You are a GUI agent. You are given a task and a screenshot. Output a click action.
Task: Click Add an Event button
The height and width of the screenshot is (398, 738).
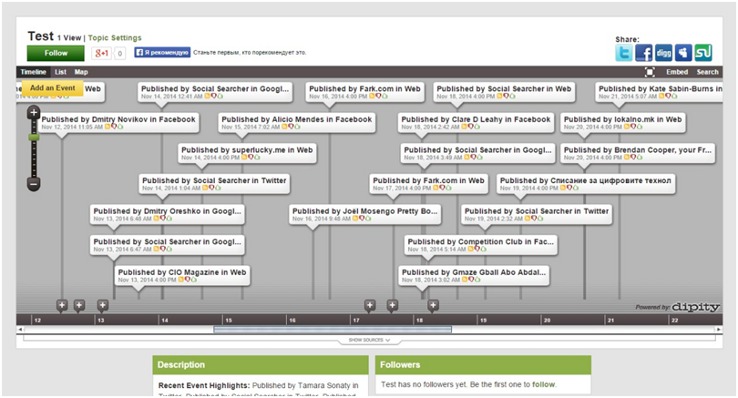53,88
